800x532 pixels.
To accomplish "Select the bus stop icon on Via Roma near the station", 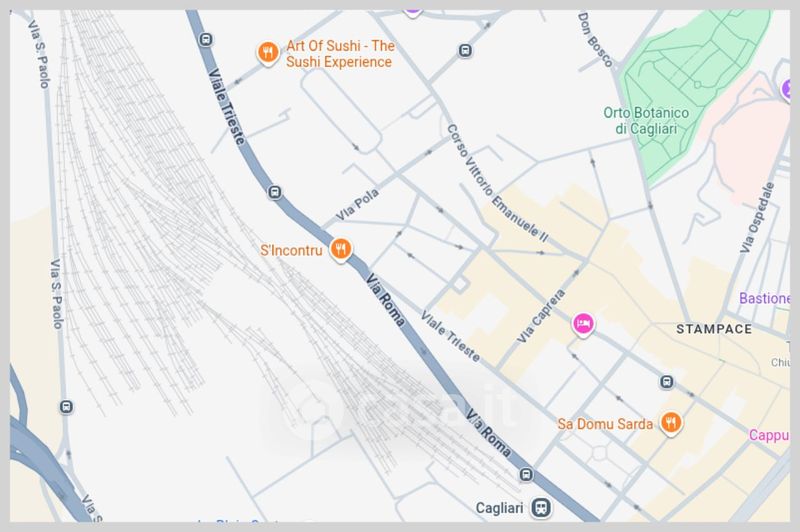I will pos(526,474).
